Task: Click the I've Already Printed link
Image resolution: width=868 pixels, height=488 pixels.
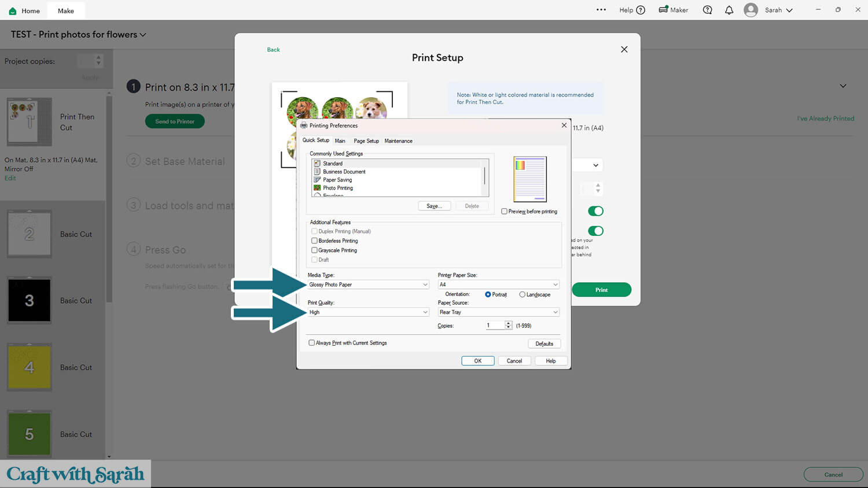Action: tap(826, 119)
